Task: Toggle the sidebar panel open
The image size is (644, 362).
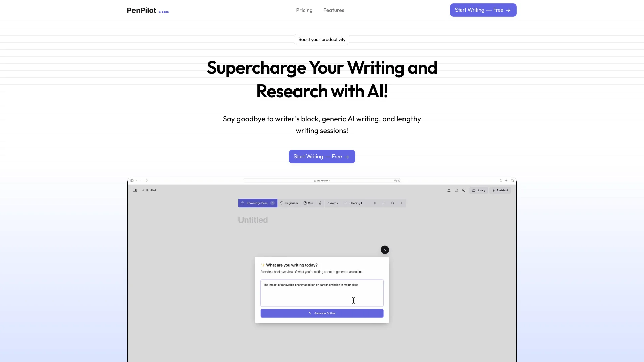Action: [134, 190]
